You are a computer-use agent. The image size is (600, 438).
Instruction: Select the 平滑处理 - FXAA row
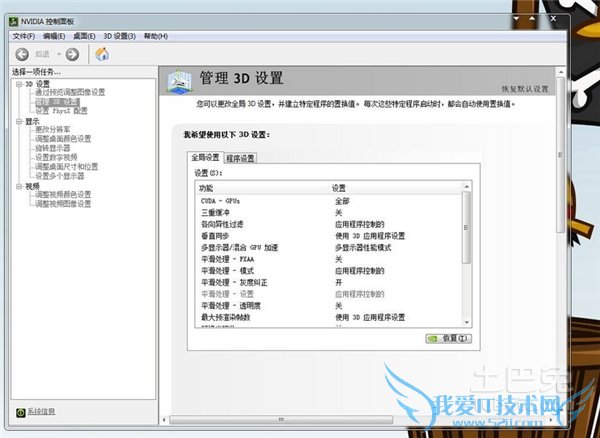click(x=328, y=259)
